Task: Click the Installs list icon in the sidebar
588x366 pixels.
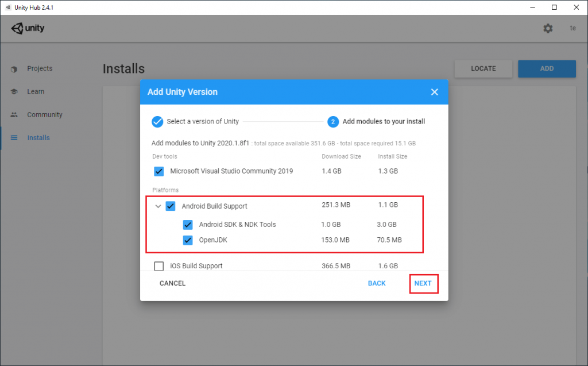Action: pyautogui.click(x=14, y=138)
